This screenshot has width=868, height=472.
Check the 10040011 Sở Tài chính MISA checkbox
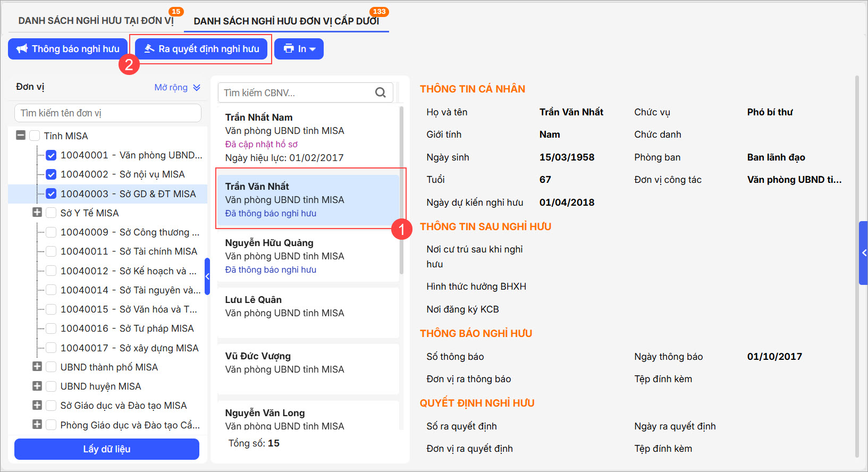(51, 251)
